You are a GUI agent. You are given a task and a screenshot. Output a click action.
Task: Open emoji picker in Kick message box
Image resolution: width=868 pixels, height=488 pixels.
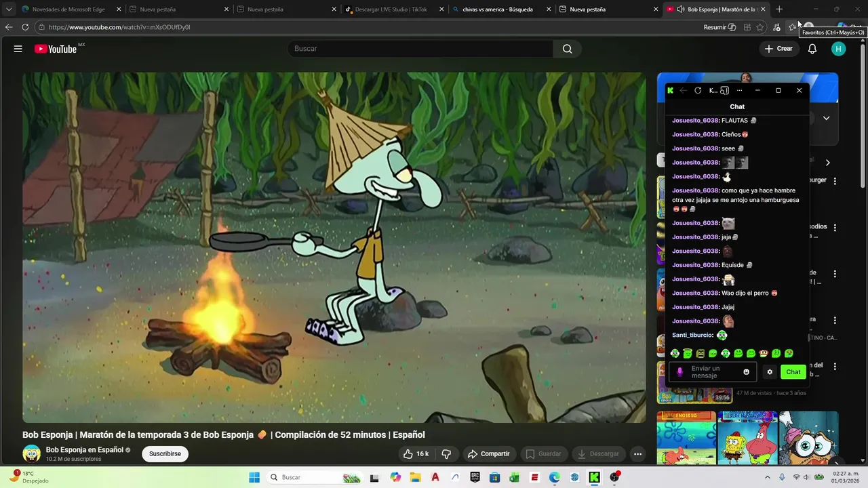(747, 372)
